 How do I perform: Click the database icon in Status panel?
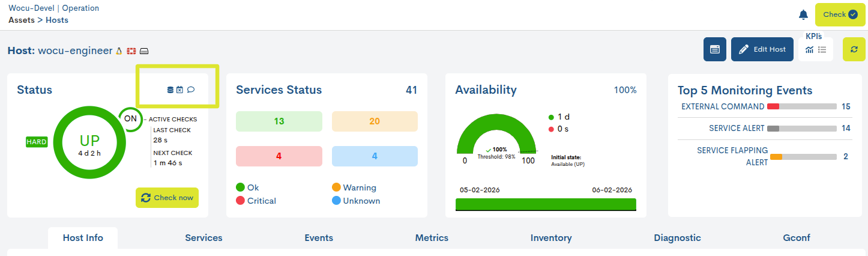(x=170, y=90)
